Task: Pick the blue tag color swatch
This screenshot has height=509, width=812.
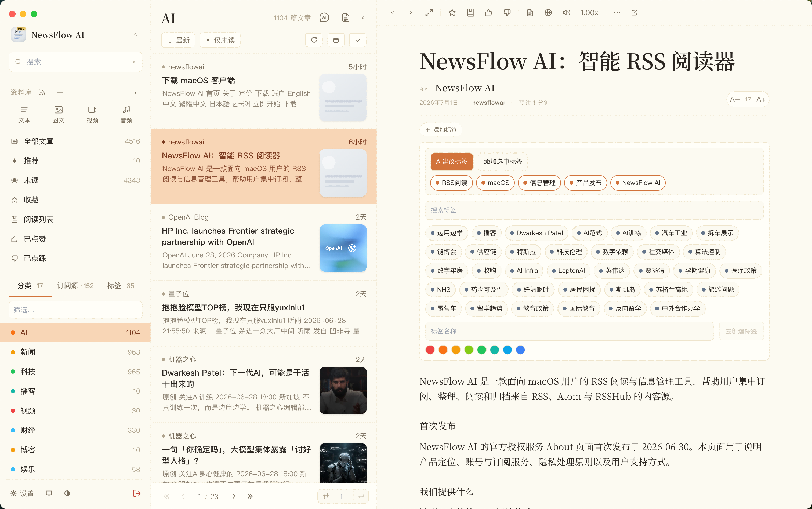Action: 520,350
